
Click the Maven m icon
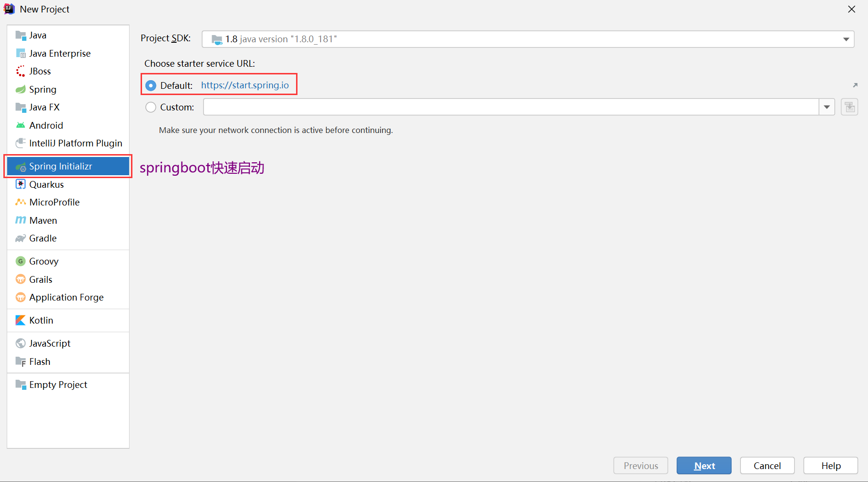coord(21,220)
